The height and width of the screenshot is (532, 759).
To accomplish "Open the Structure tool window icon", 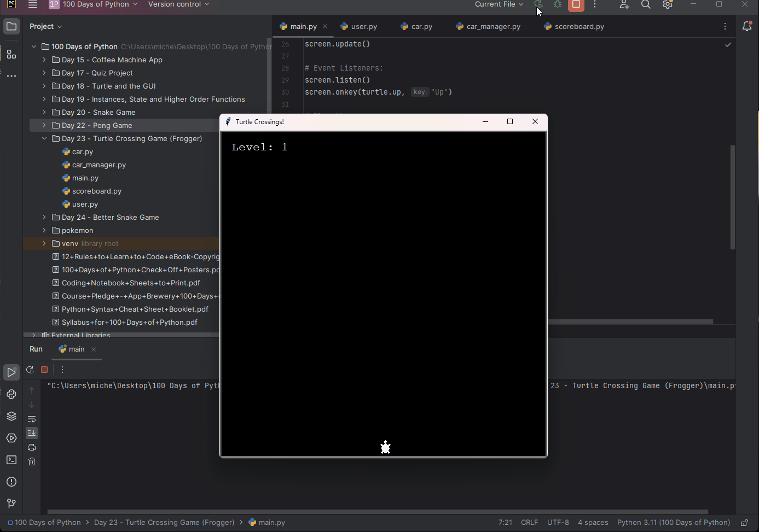I will (x=11, y=54).
